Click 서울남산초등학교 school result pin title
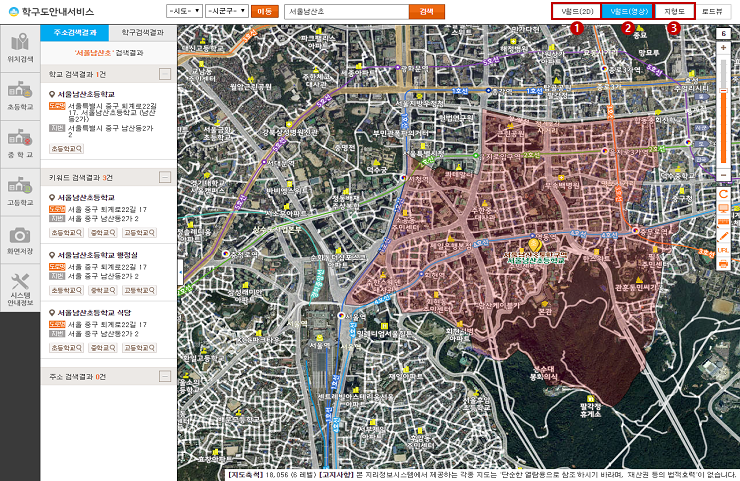This screenshot has height=481, width=740. [86, 94]
